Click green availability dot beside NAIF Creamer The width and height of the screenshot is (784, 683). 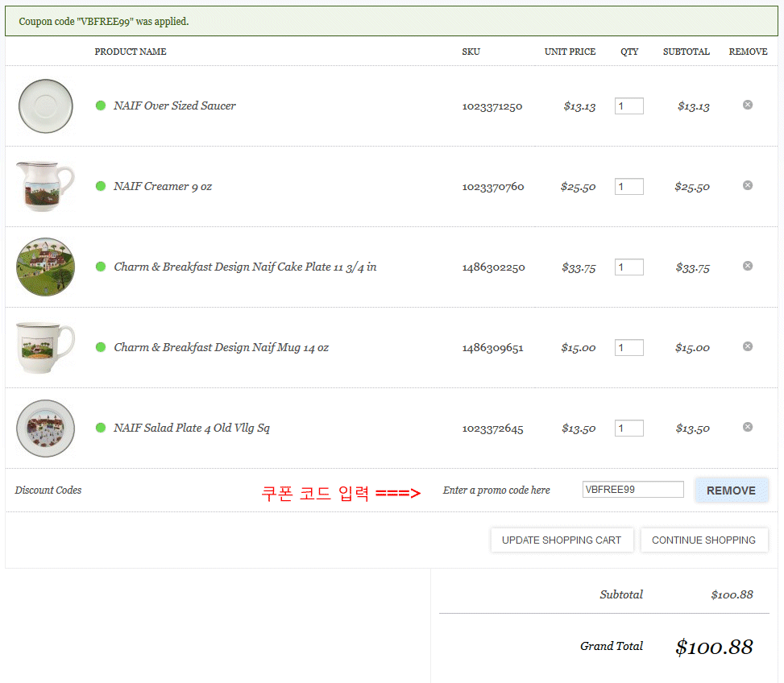pos(101,186)
